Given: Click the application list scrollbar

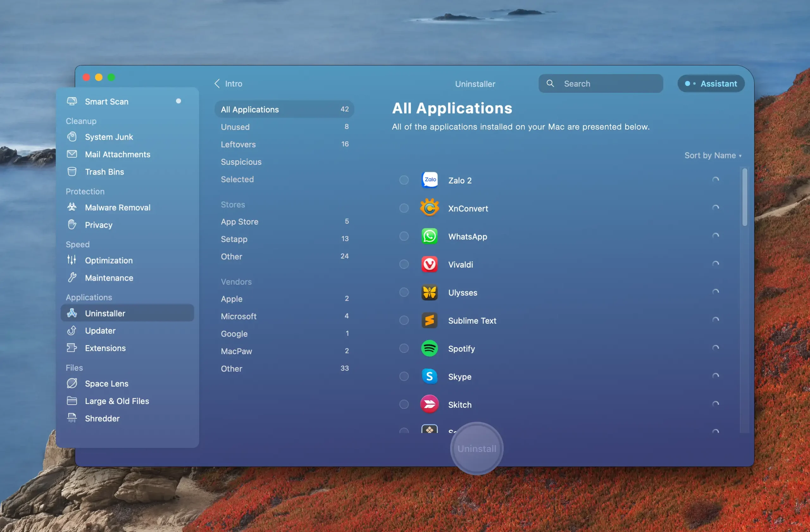Looking at the screenshot, I should click(x=745, y=197).
